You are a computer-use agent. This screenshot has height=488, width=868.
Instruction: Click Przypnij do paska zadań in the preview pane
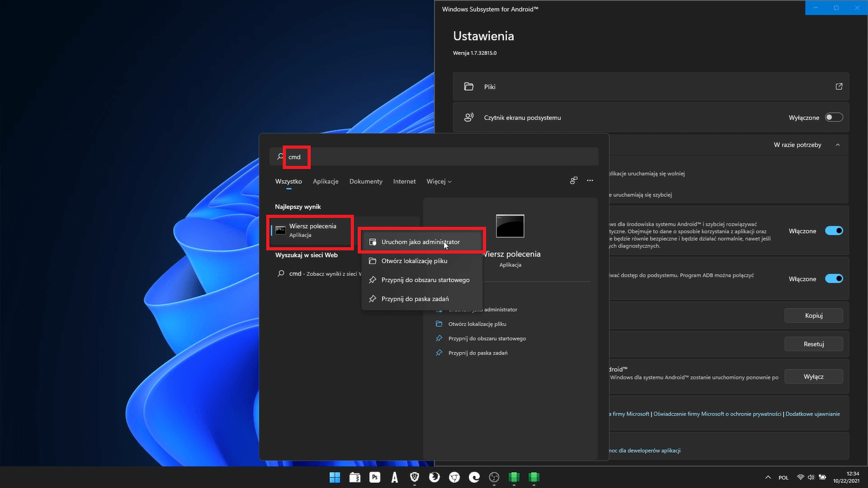point(478,353)
